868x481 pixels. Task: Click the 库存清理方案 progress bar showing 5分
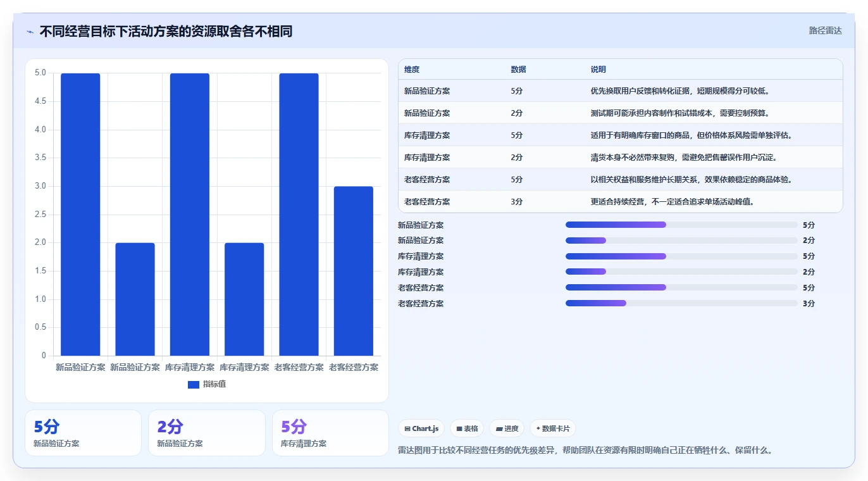pyautogui.click(x=681, y=256)
